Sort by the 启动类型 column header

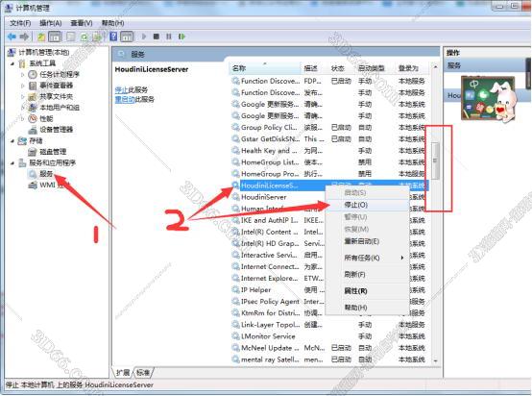pos(375,68)
